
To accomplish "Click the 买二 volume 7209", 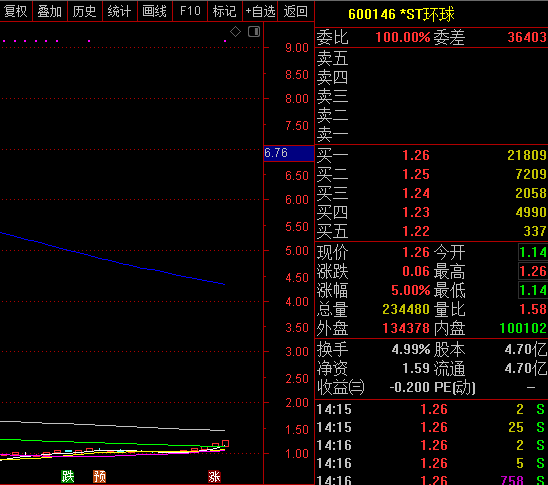I will 531,174.
